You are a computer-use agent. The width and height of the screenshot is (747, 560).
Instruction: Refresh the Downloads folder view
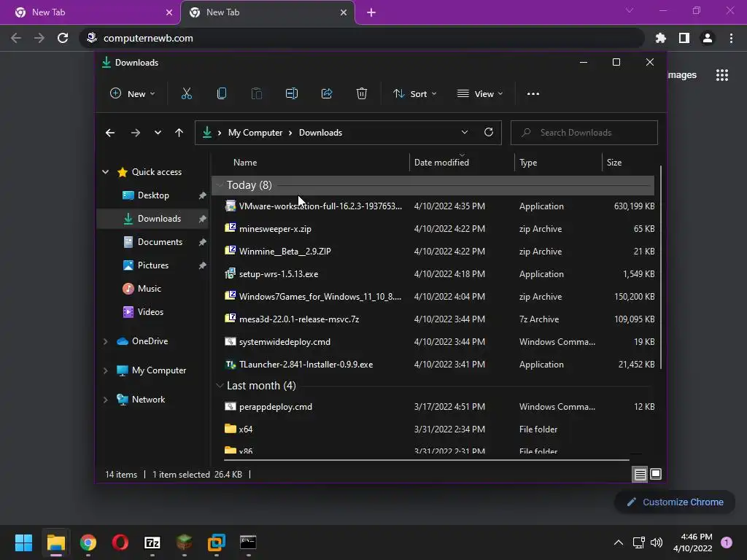coord(488,133)
